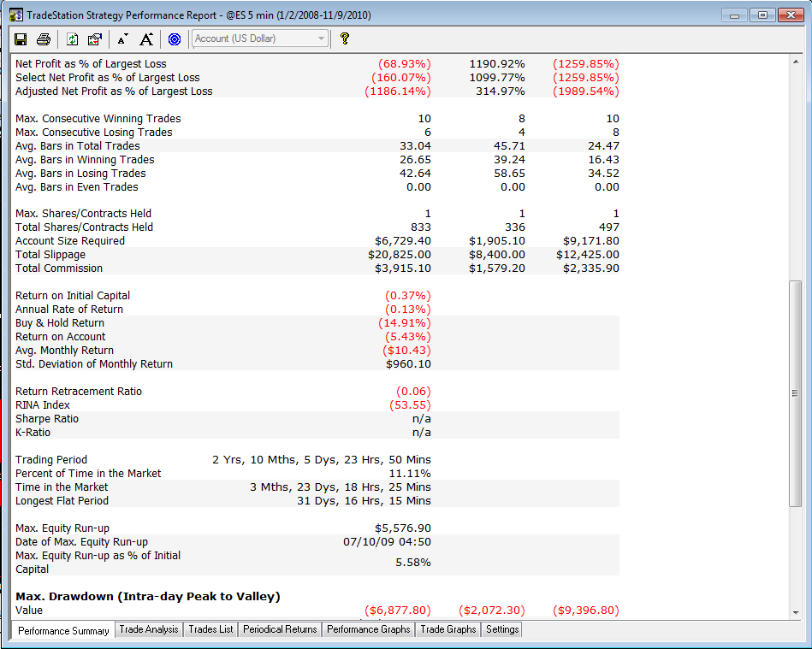
Task: Click the blue target icon in toolbar
Action: [175, 38]
